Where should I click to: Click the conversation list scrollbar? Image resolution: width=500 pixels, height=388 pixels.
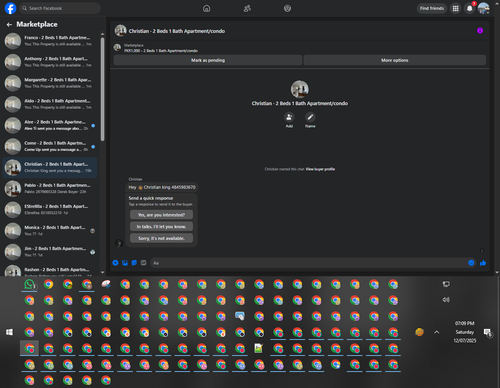(x=102, y=89)
